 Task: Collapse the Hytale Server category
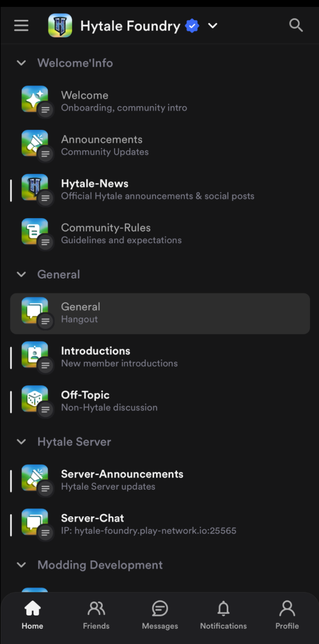(x=21, y=442)
